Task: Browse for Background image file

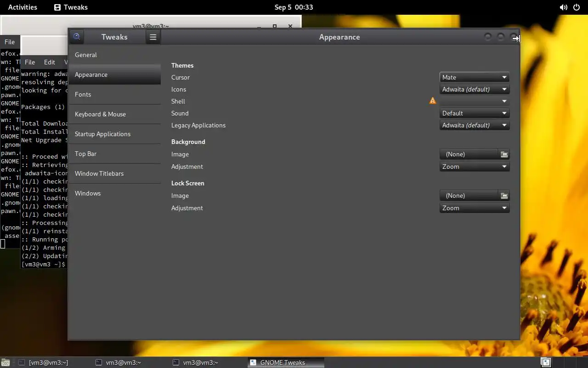Action: (x=504, y=154)
